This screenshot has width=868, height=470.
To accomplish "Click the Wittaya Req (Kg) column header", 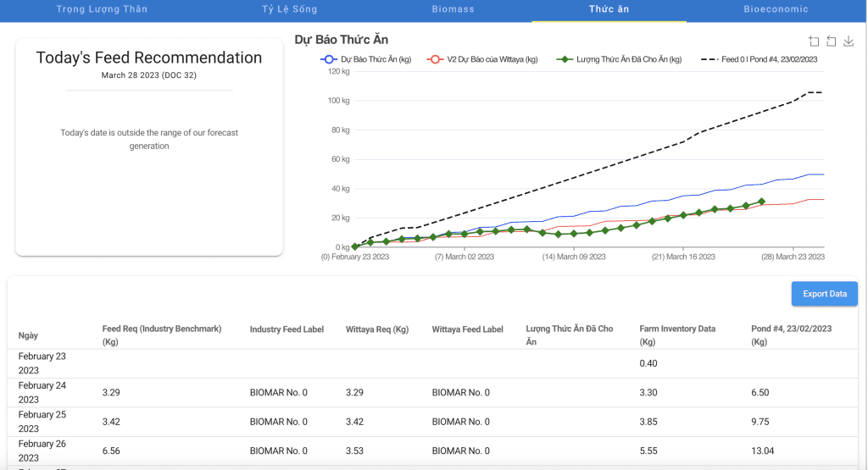I will [377, 329].
